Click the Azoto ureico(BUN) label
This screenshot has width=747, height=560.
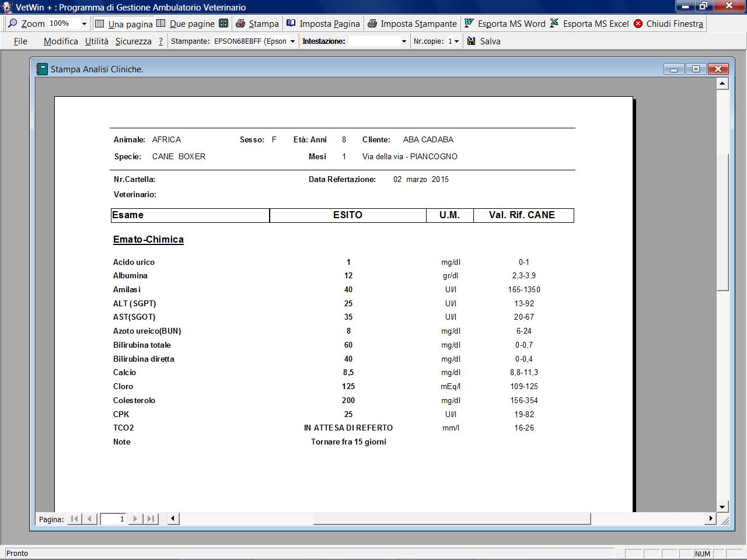pos(147,331)
